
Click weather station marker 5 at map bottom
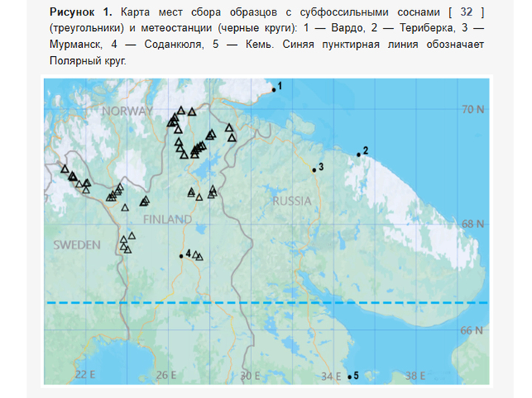click(x=349, y=377)
